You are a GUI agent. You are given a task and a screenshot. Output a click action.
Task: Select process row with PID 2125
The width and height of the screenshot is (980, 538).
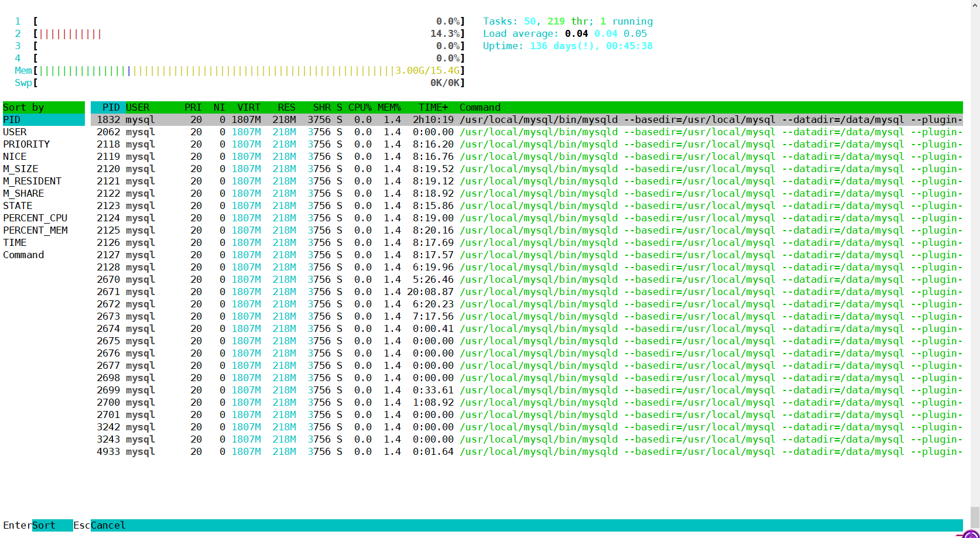click(527, 230)
